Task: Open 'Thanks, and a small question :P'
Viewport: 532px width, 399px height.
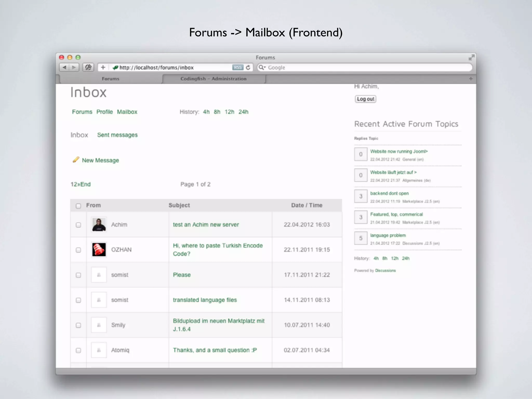Action: click(x=215, y=350)
